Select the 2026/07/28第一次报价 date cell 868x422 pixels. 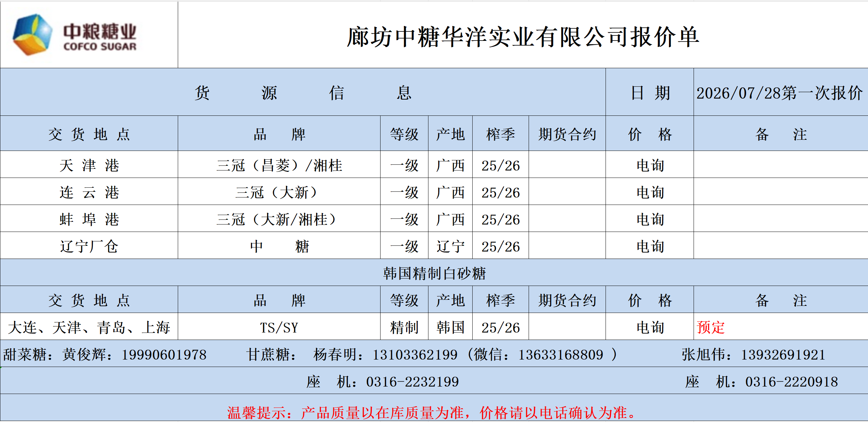(x=780, y=92)
